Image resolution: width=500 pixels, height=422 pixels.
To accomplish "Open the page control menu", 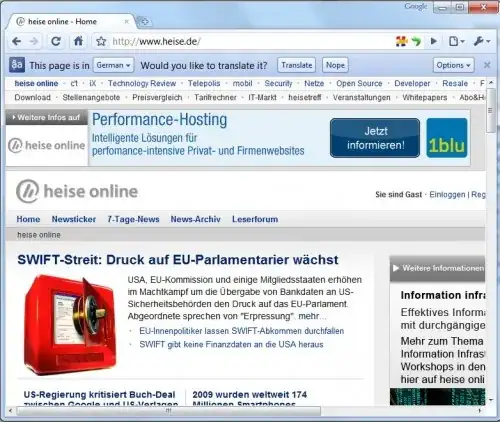I will (x=456, y=42).
